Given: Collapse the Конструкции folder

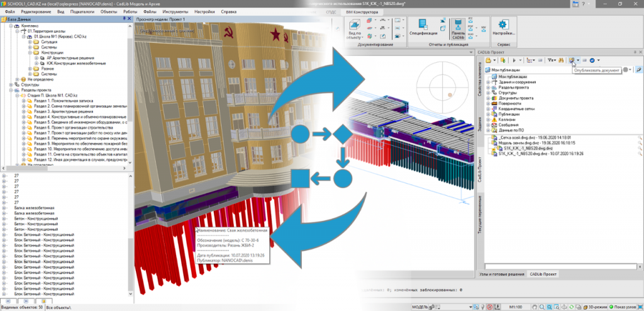Looking at the screenshot, I should pos(30,53).
